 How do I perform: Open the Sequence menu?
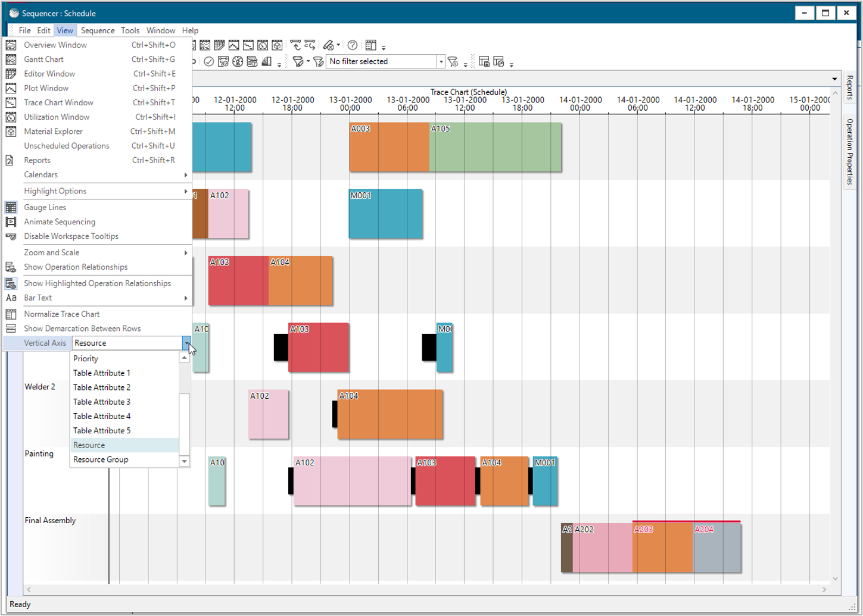coord(97,30)
